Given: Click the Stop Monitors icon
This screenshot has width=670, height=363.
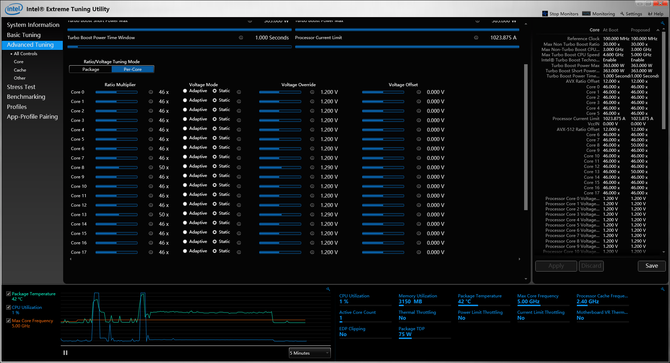Looking at the screenshot, I should tap(545, 14).
